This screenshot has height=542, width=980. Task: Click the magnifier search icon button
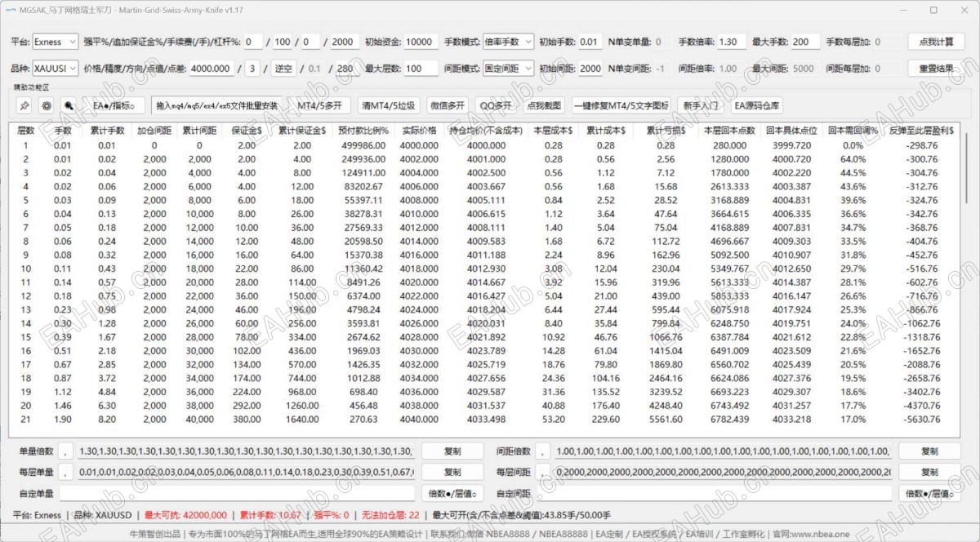point(69,106)
